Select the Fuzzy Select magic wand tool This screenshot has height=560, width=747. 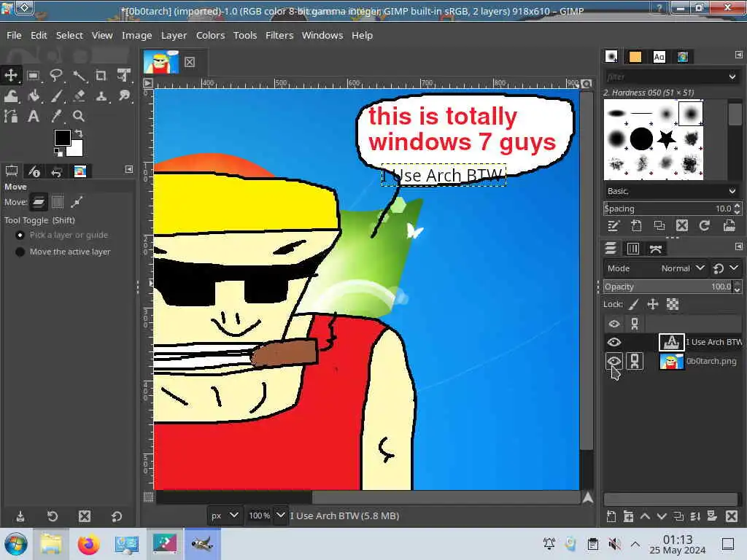click(79, 75)
